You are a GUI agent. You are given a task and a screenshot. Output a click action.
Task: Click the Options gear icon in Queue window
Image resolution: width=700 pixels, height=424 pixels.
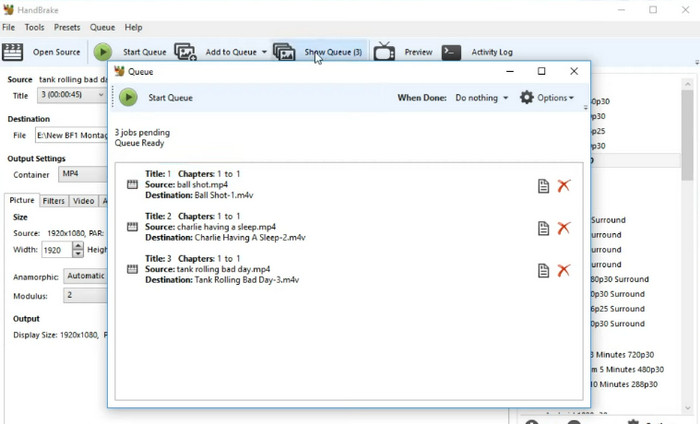[527, 97]
